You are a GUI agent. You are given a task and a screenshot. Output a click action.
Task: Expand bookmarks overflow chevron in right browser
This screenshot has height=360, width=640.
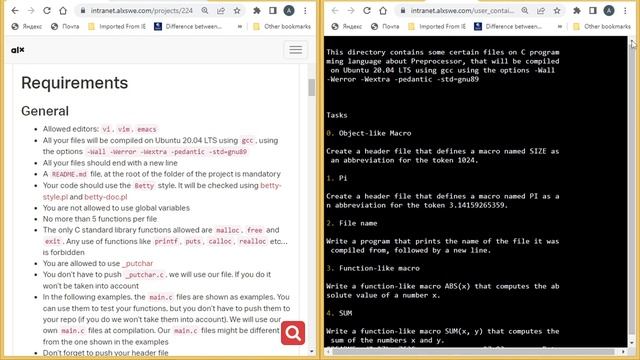tap(560, 27)
